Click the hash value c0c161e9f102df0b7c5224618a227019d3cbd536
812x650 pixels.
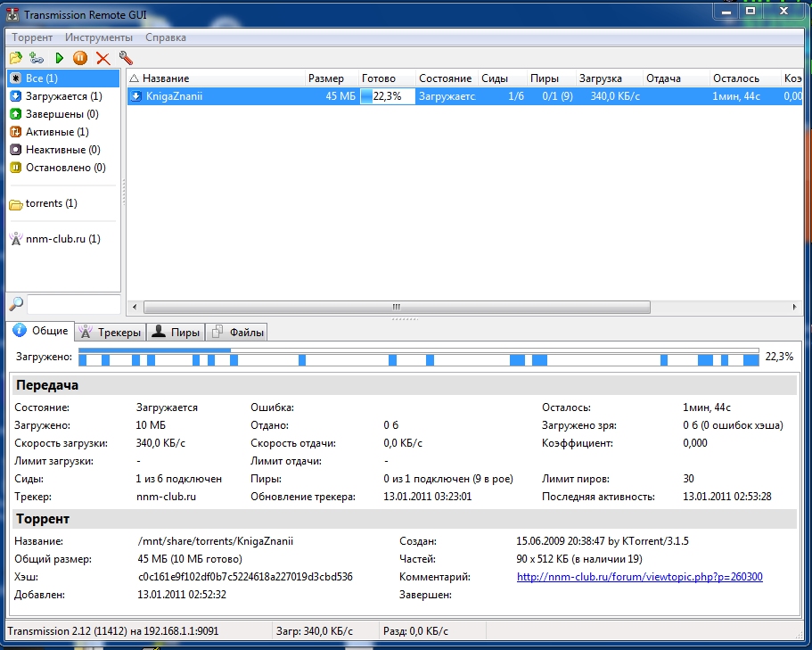[x=245, y=577]
